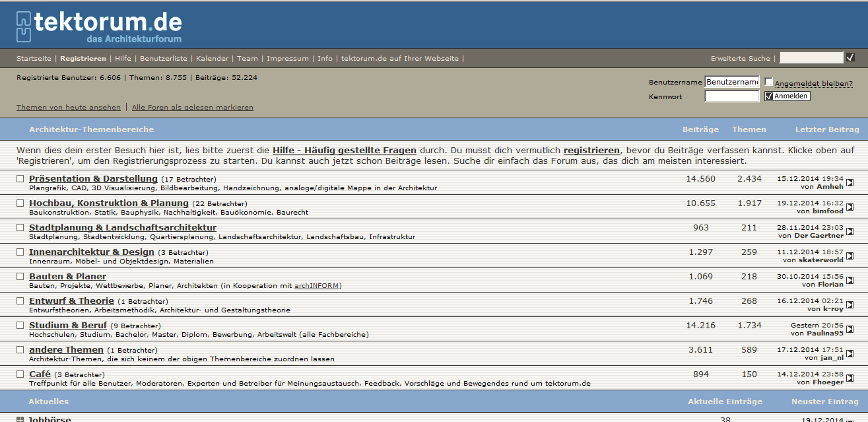Click Alle Foren als gelesen markieren
This screenshot has height=422, width=868.
192,107
